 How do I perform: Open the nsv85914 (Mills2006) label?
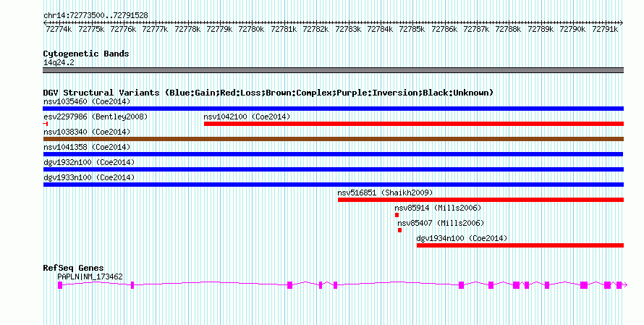[x=438, y=208]
